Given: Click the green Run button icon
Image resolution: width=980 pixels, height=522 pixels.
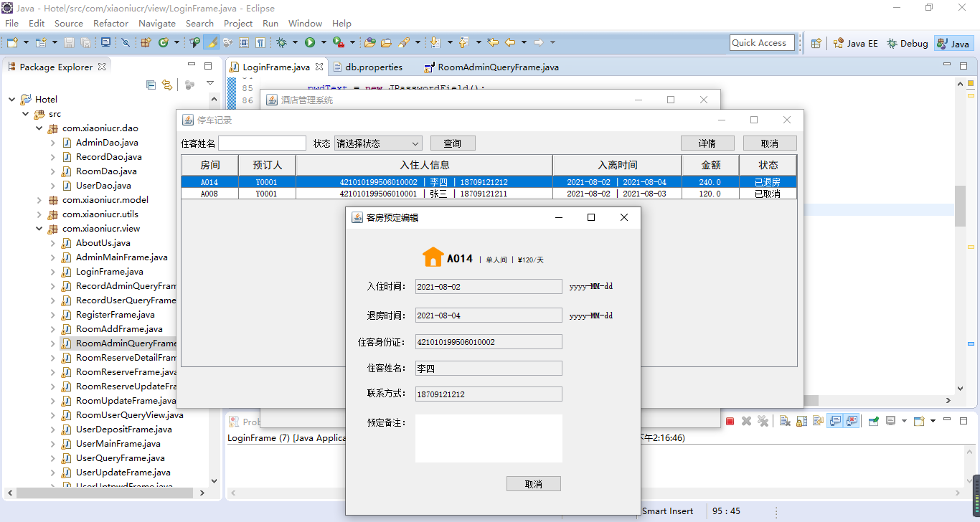Looking at the screenshot, I should pos(310,43).
